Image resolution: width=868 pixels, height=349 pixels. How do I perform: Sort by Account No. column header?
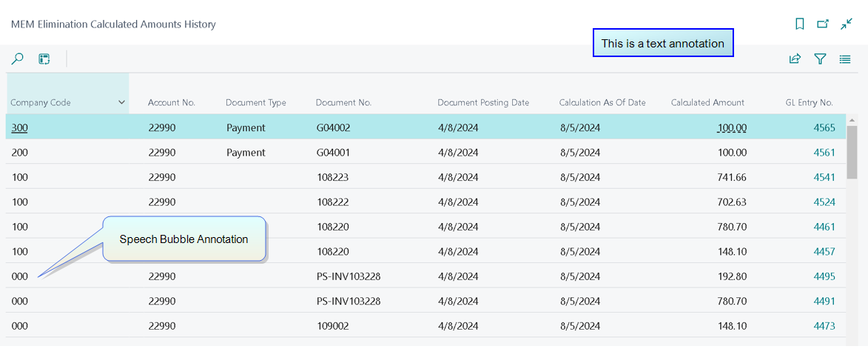click(172, 102)
